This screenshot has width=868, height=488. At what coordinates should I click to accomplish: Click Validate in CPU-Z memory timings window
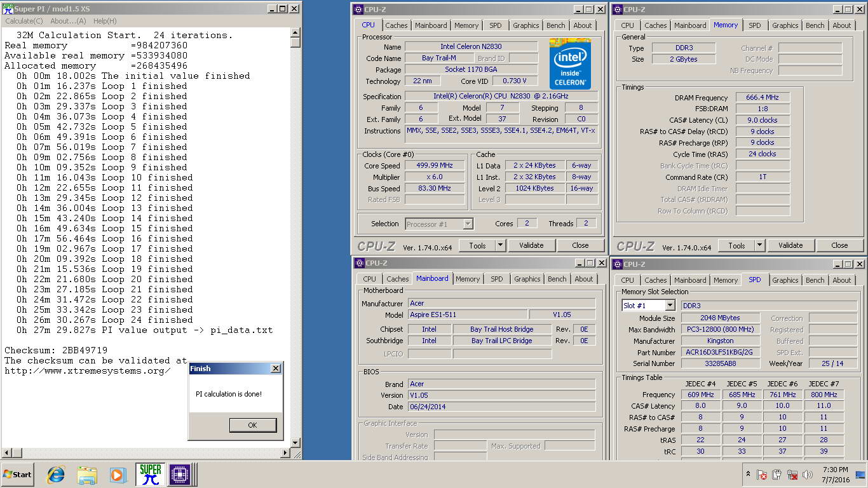pos(790,245)
